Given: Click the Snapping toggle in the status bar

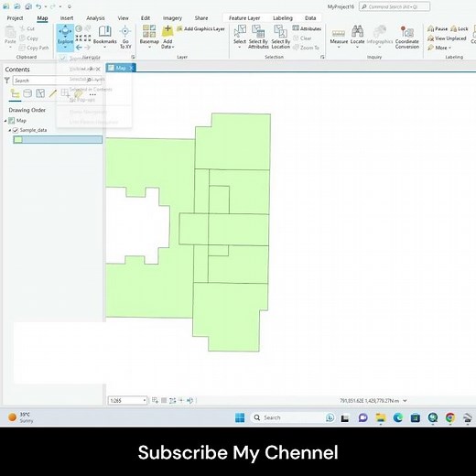Looking at the screenshot, I should [155, 400].
